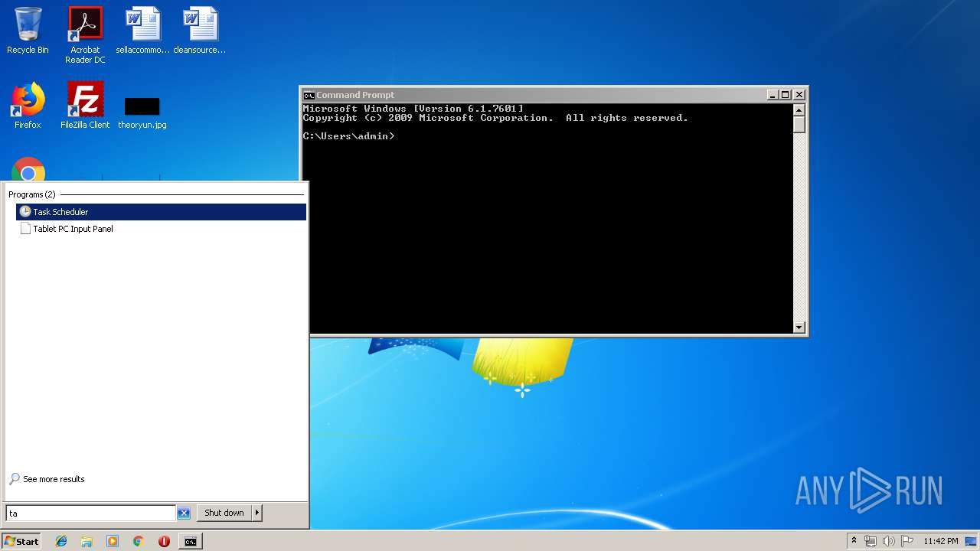
Task: Close the Command Prompt window
Action: point(799,95)
